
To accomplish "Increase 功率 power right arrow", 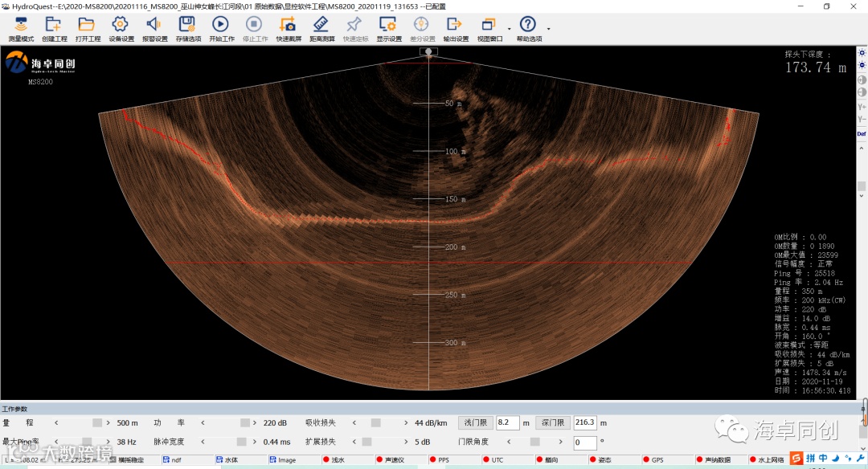I will pos(255,422).
